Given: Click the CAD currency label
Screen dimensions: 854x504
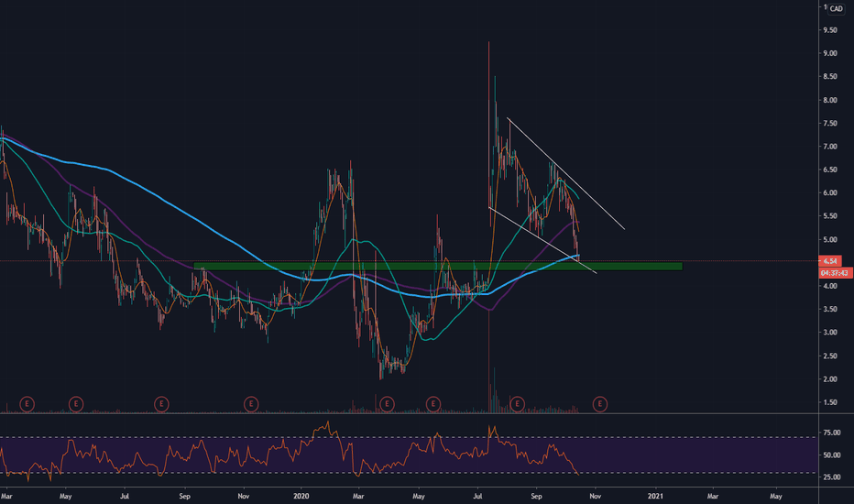Looking at the screenshot, I should 836,9.
